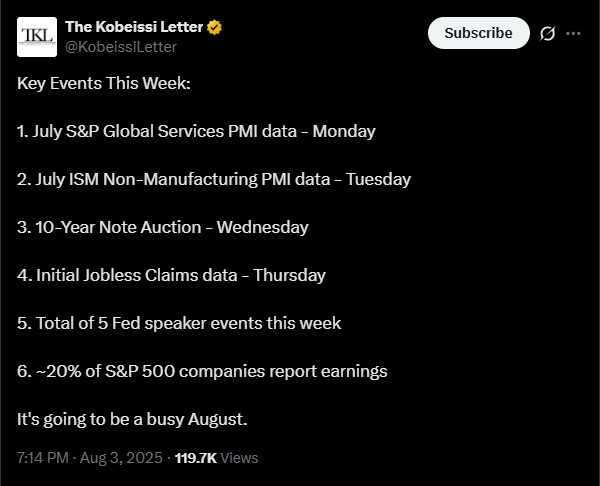Select the 10-Year Note Auction text
Image resolution: width=600 pixels, height=486 pixels.
[x=119, y=227]
